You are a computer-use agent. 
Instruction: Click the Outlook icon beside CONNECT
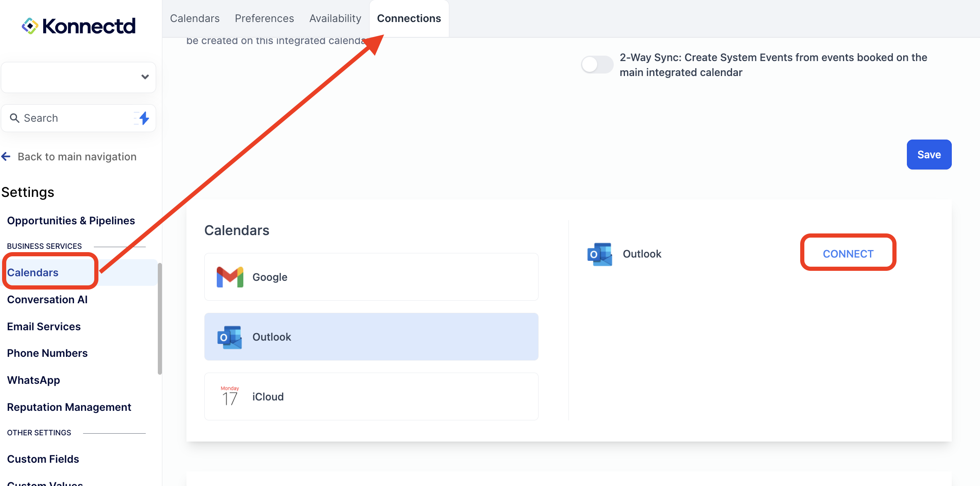click(x=600, y=254)
